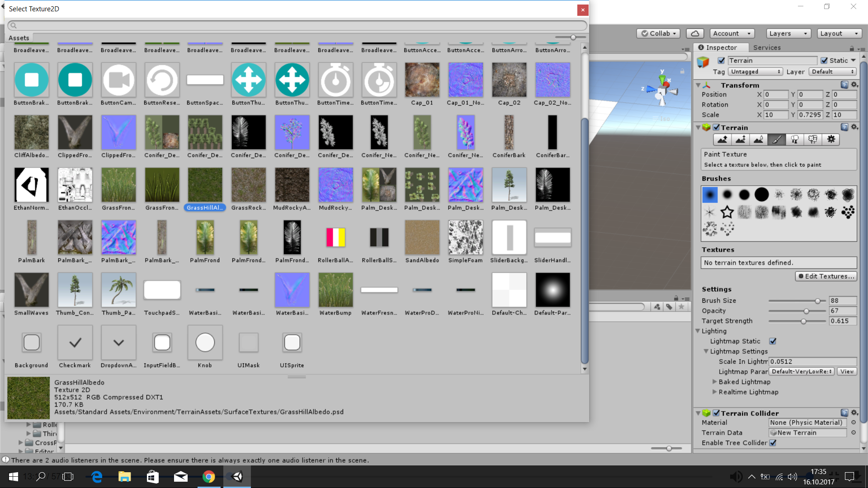
Task: Pick the star-shaped brush
Action: point(727,212)
